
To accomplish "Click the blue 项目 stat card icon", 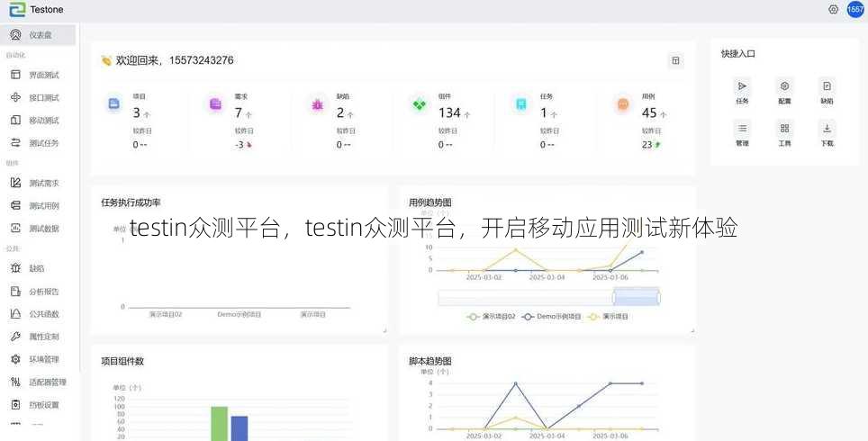I will pyautogui.click(x=113, y=103).
